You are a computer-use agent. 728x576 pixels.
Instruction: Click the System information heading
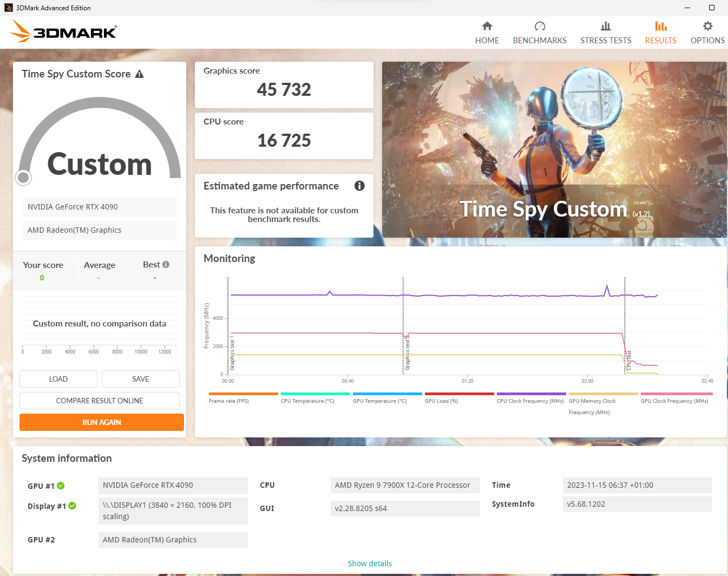tap(67, 459)
